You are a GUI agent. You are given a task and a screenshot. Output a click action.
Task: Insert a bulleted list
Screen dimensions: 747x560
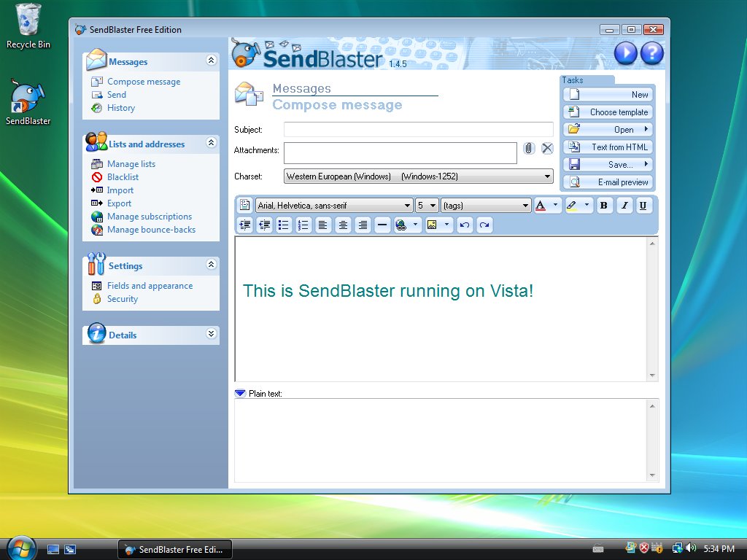tap(284, 225)
